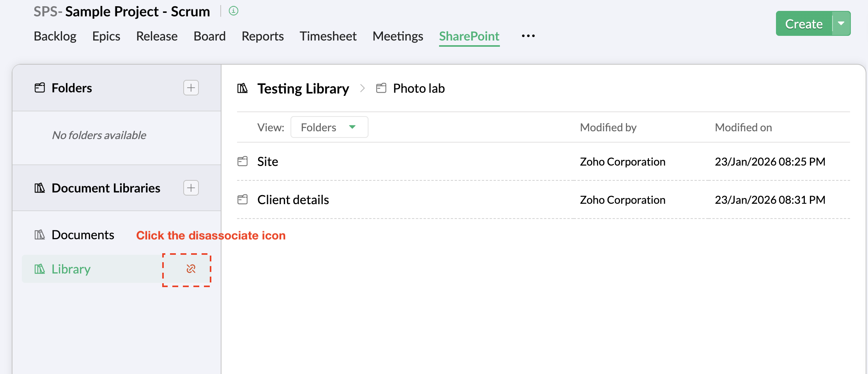868x374 pixels.
Task: Expand the Create button dropdown arrow
Action: (x=841, y=24)
